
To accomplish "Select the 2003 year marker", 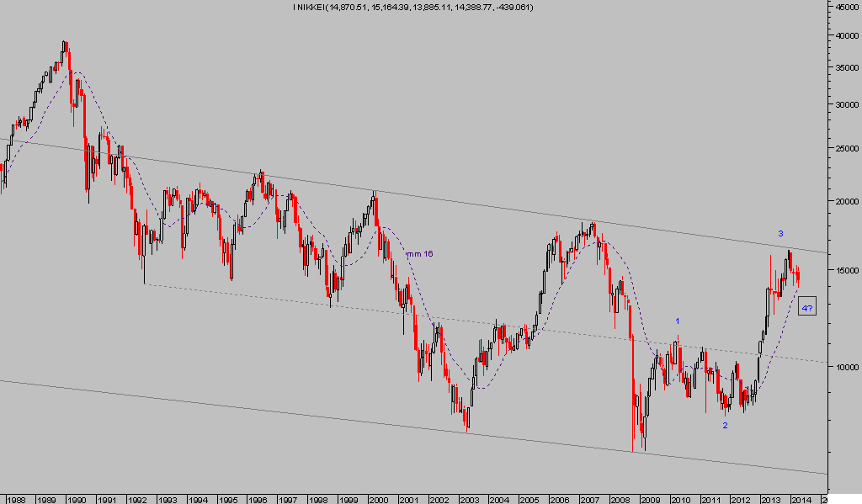I will coord(469,498).
